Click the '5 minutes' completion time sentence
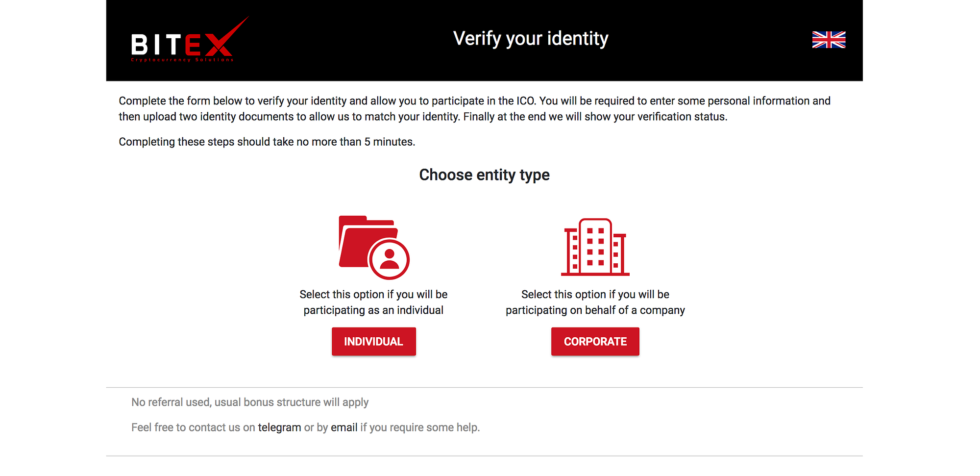Viewport: 980px width, 476px height. click(x=267, y=142)
